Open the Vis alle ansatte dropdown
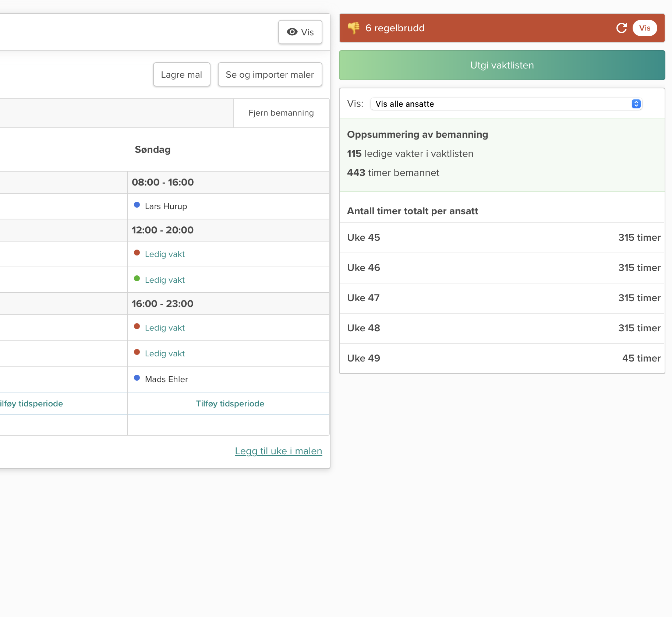 [506, 104]
